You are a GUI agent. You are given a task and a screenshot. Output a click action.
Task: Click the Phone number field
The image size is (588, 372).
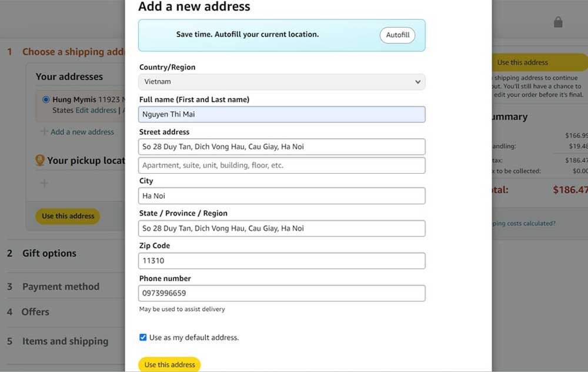pos(282,293)
